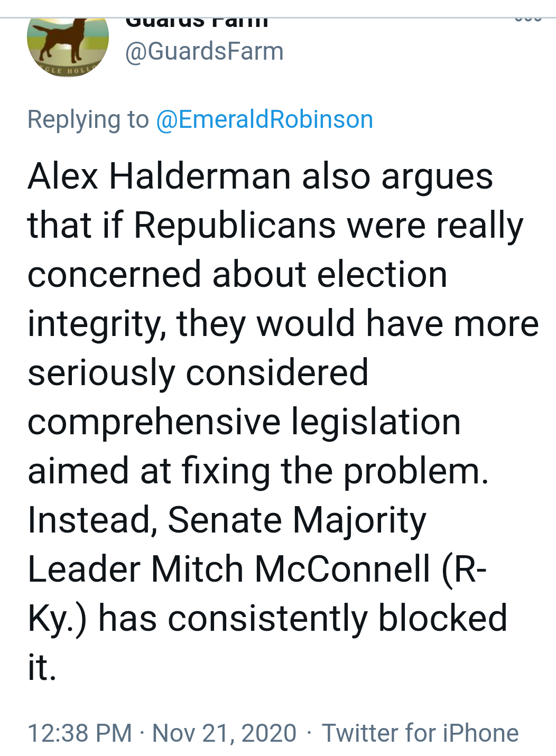
Task: Click the name "Alex Halderman" in the tweet
Action: (159, 176)
